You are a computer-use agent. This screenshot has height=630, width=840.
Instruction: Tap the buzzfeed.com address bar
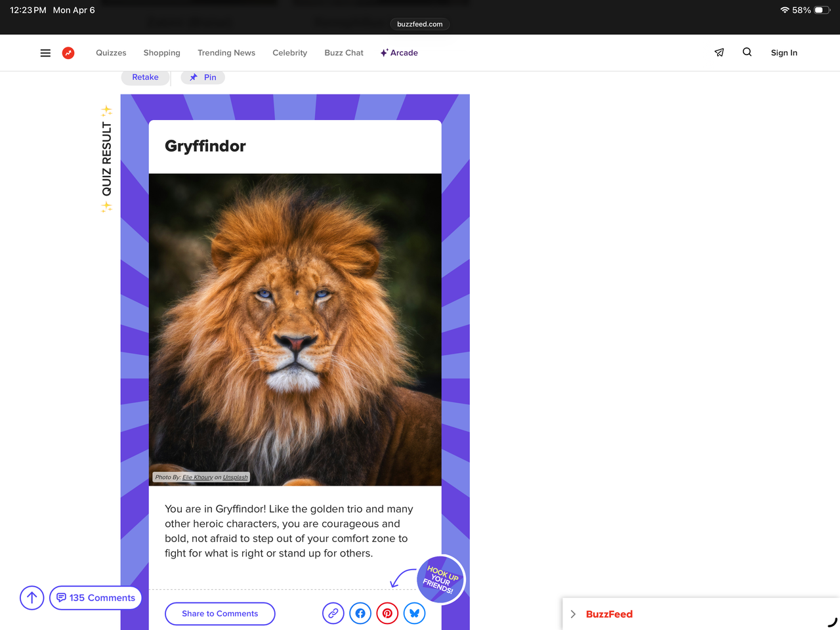(x=420, y=24)
